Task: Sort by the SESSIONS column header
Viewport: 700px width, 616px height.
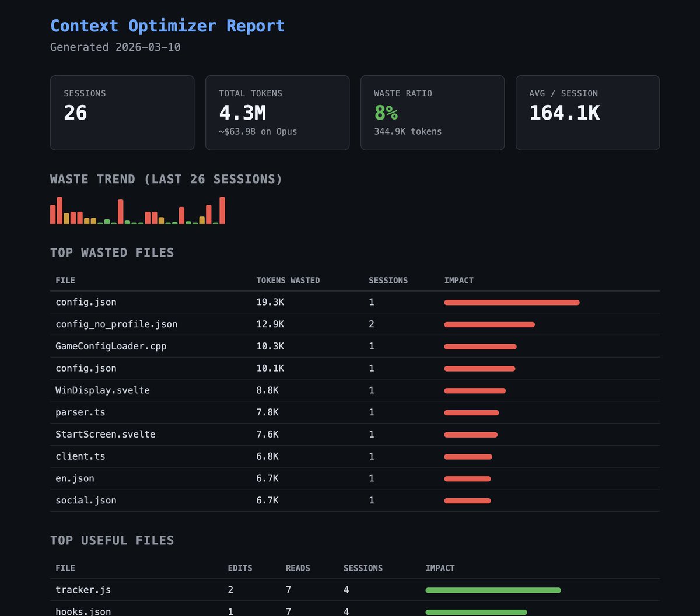Action: pyautogui.click(x=388, y=280)
